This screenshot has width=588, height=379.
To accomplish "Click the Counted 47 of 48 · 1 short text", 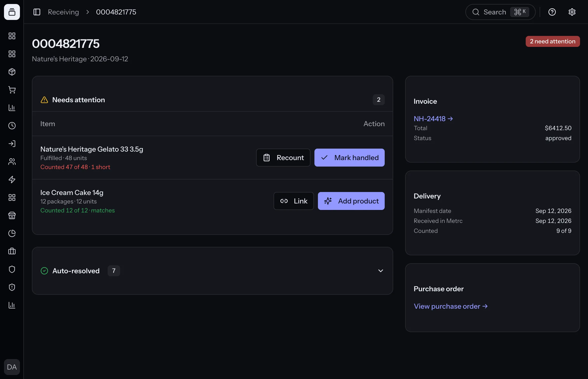I will (x=75, y=167).
